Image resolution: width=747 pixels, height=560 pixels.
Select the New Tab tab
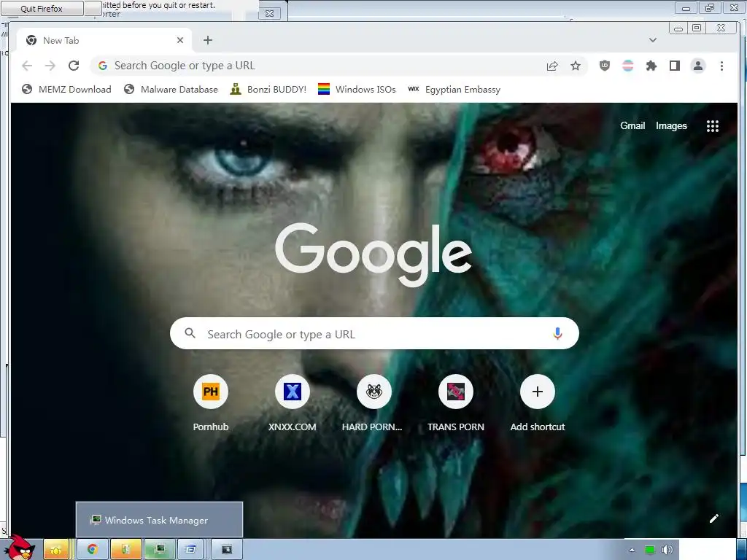[104, 41]
